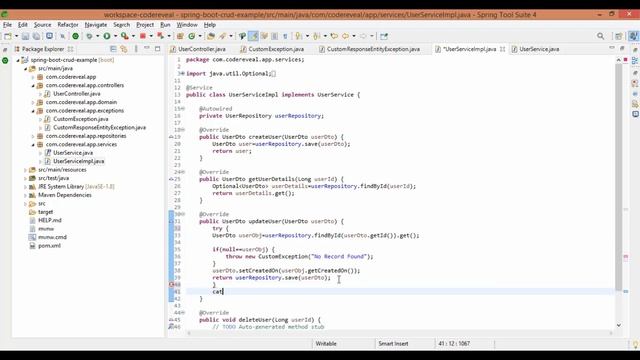Open the Project menu
The height and width of the screenshot is (360, 640).
point(145,25)
